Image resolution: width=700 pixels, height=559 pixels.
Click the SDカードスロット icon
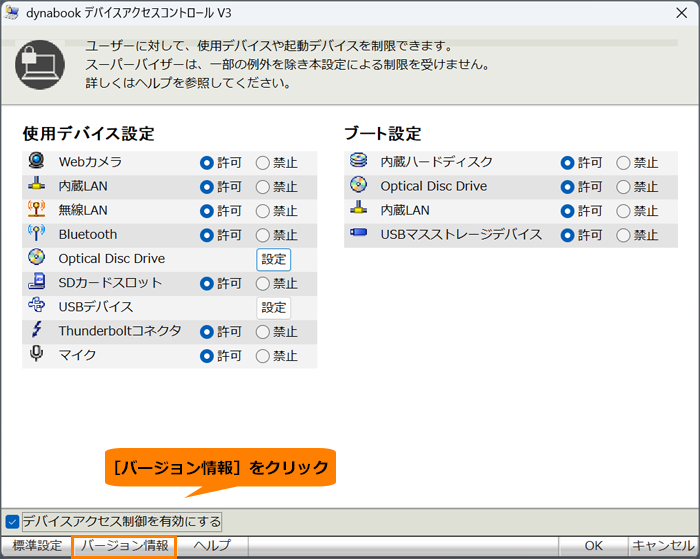tap(36, 281)
